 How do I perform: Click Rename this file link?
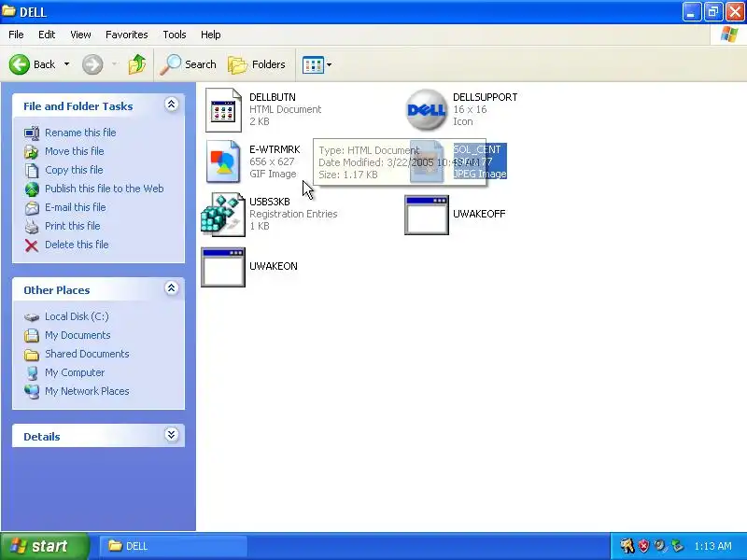(x=80, y=133)
